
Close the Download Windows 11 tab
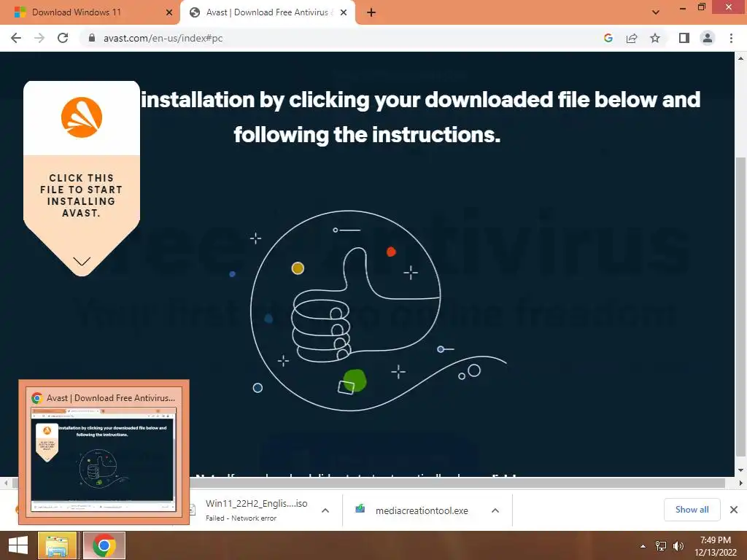(169, 12)
